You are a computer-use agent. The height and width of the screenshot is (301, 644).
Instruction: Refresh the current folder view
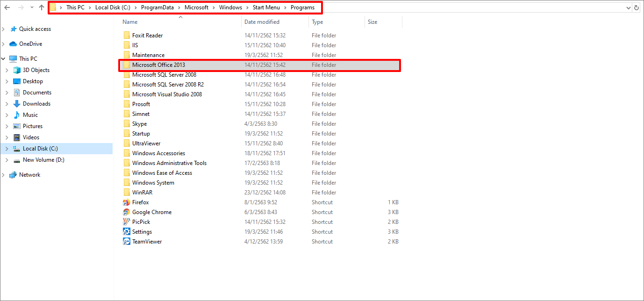(x=637, y=7)
